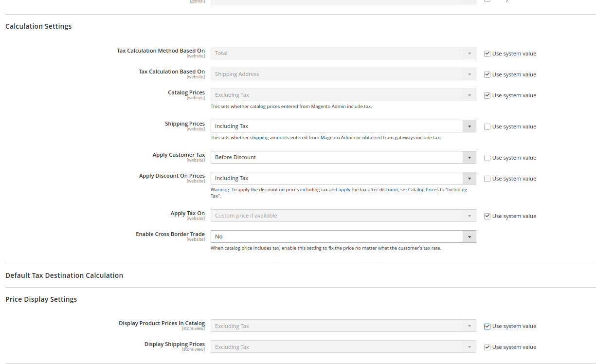This screenshot has width=596, height=364.
Task: Open the Catalog Prices dropdown arrow
Action: [x=469, y=95]
